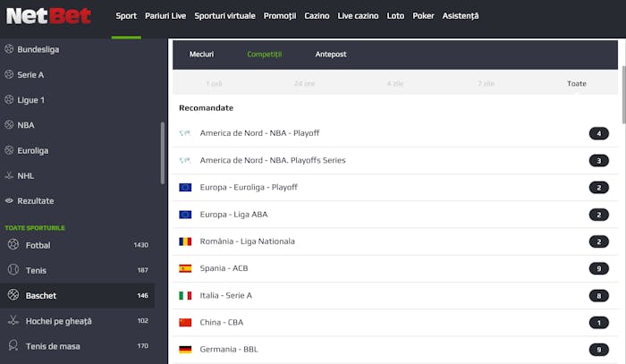This screenshot has height=364, width=626.
Task: Click the Tenis ball icon
Action: (x=13, y=270)
